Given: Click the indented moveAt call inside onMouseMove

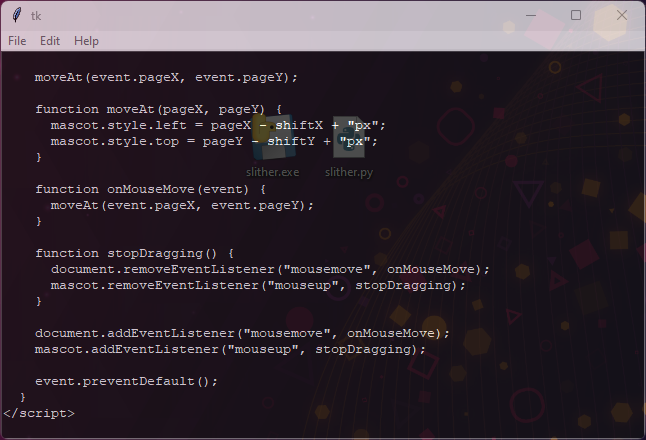Looking at the screenshot, I should (182, 206).
